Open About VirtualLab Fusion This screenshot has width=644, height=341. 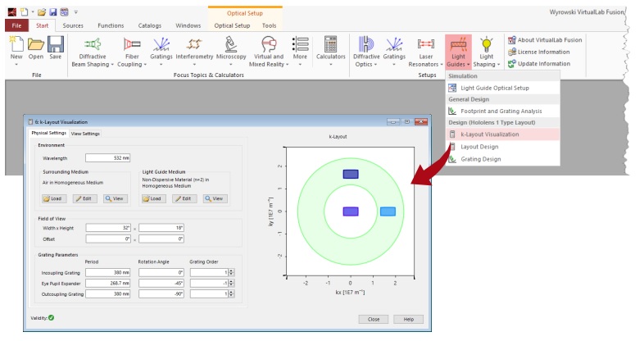tap(545, 40)
